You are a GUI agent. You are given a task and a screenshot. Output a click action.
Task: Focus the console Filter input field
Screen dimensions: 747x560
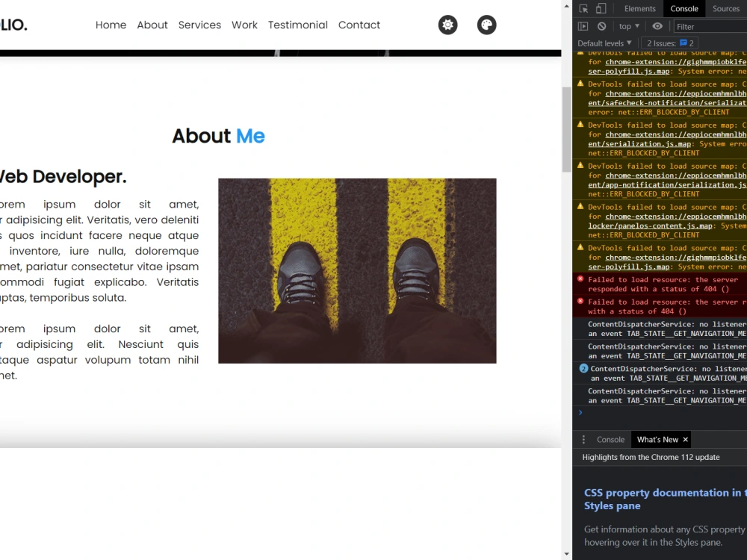(711, 27)
